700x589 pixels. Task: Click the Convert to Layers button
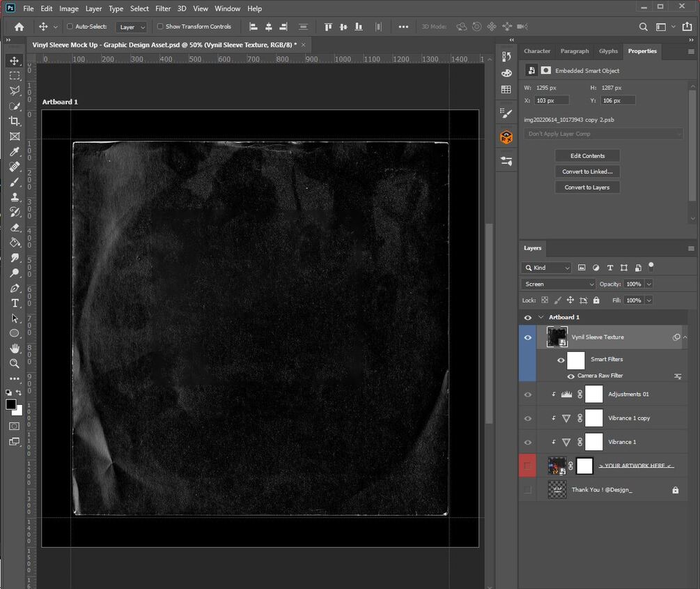(x=587, y=188)
